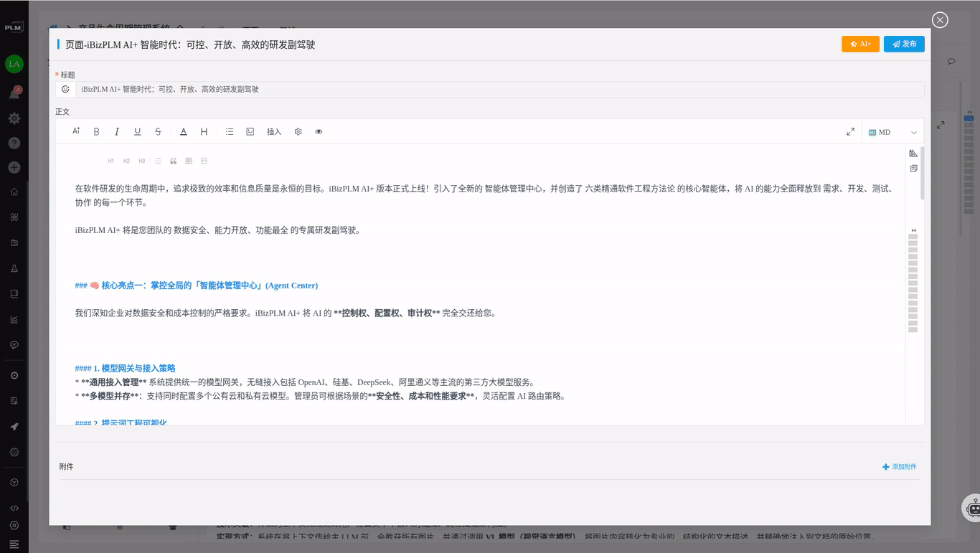Click the 添加附件 (Add attachment) link

pyautogui.click(x=899, y=466)
